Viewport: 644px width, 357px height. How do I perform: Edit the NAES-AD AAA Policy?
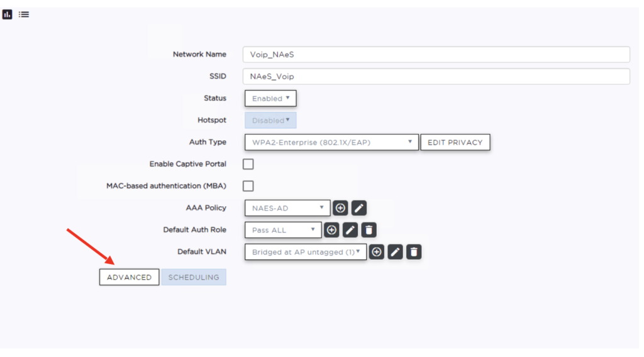click(358, 208)
